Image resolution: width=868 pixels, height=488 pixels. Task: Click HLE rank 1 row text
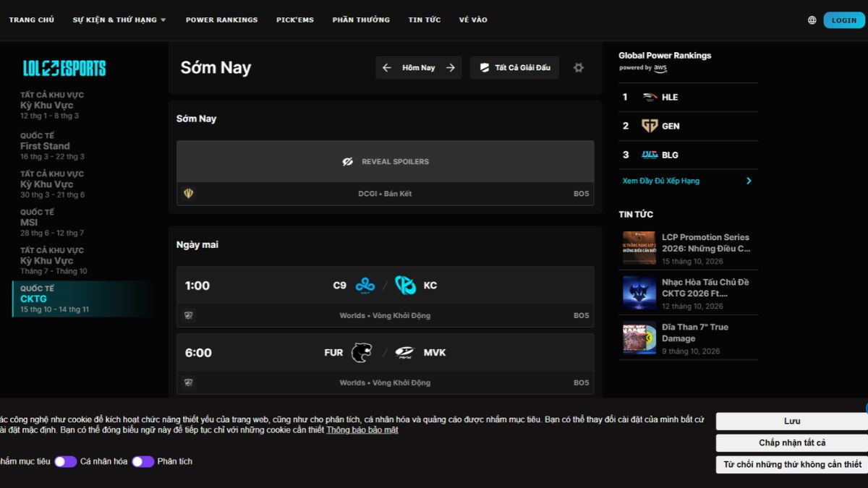click(x=670, y=97)
